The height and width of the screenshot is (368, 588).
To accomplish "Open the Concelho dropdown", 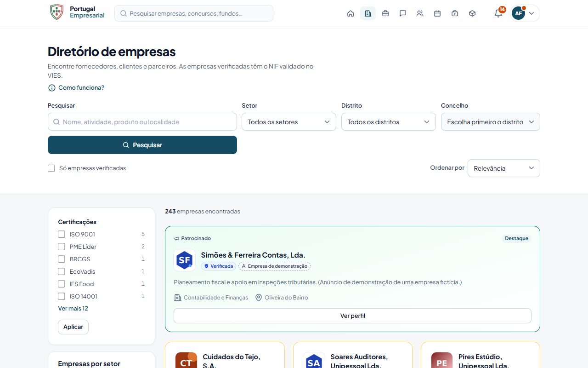I will (x=491, y=122).
